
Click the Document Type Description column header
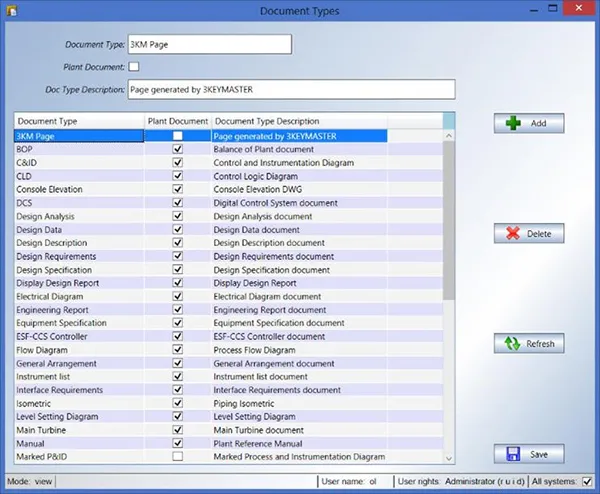click(x=300, y=121)
